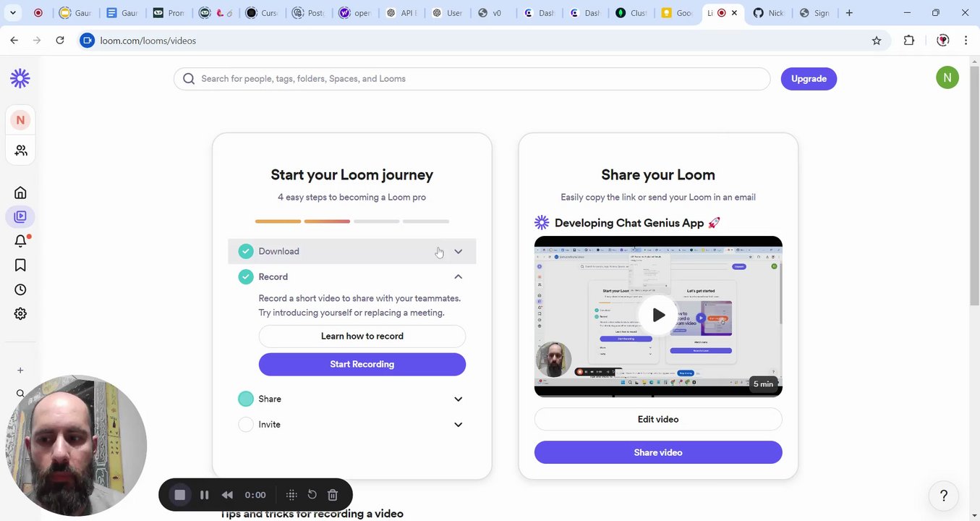Open the bookmark icon in the sidebar
This screenshot has width=980, height=521.
[20, 266]
